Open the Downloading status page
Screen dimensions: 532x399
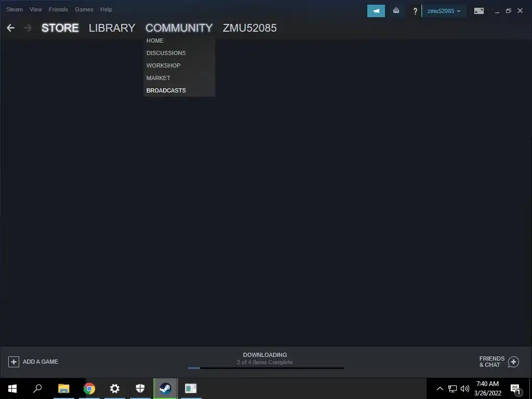click(x=265, y=355)
